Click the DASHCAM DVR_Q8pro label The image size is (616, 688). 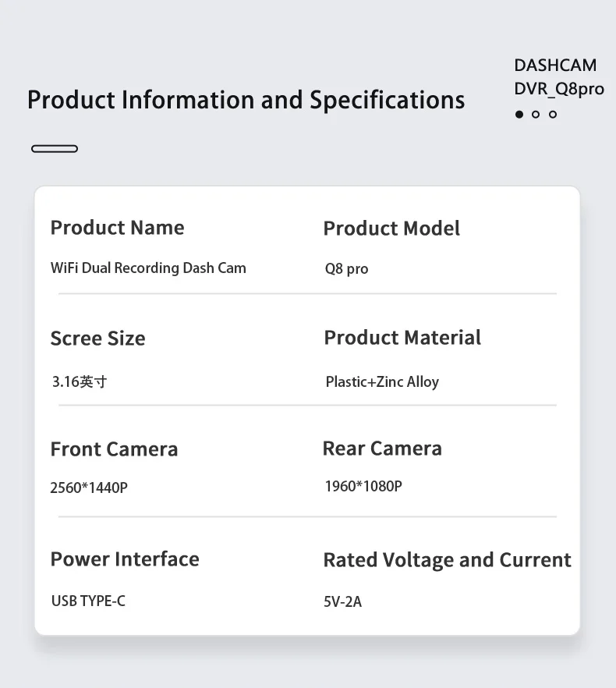pos(558,77)
